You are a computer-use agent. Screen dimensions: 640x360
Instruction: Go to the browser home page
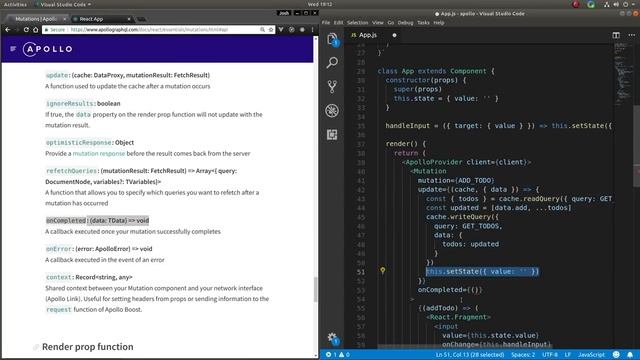click(36, 30)
